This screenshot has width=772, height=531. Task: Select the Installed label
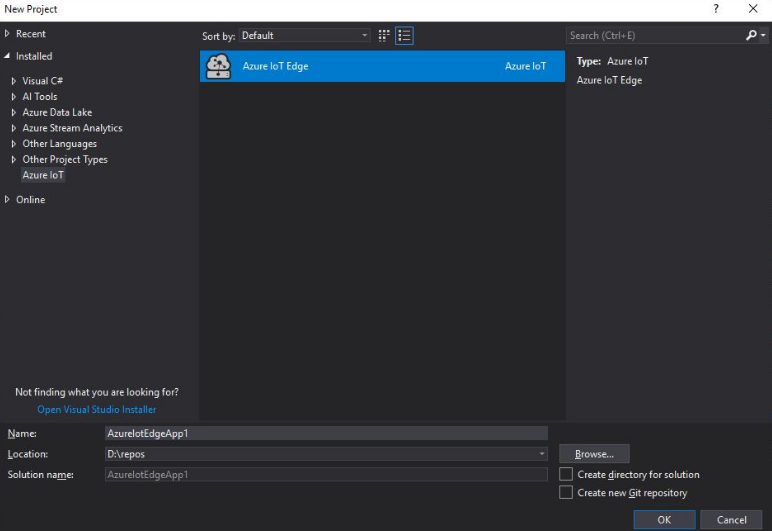click(x=34, y=56)
